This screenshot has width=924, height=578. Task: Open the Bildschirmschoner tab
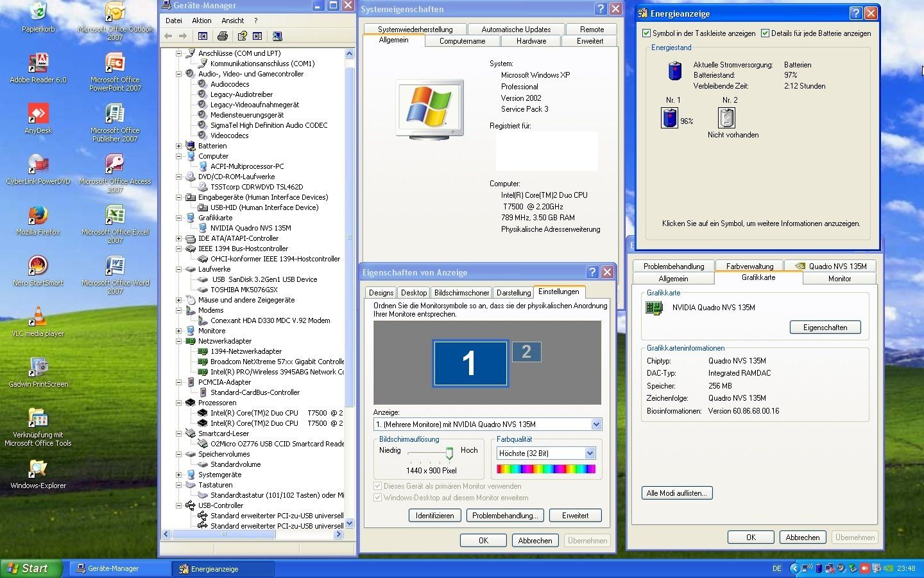tap(462, 293)
